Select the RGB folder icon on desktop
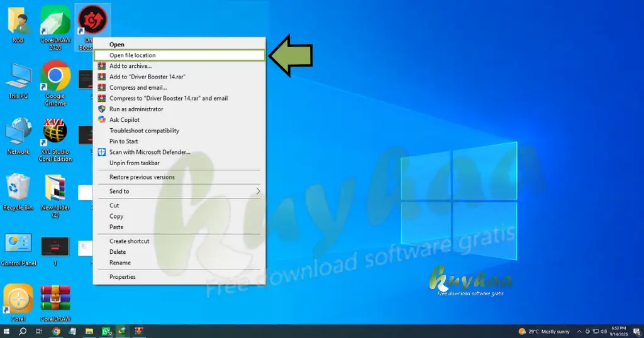The height and width of the screenshot is (338, 644). pos(18,24)
